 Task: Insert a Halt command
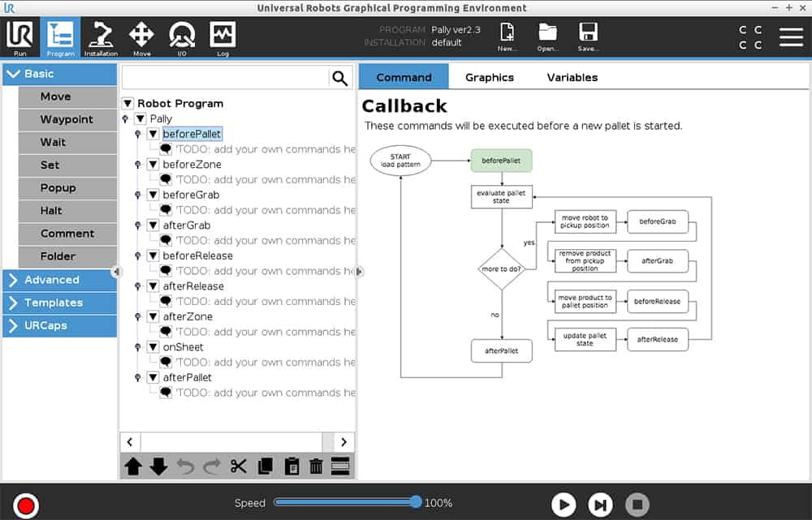[68, 211]
